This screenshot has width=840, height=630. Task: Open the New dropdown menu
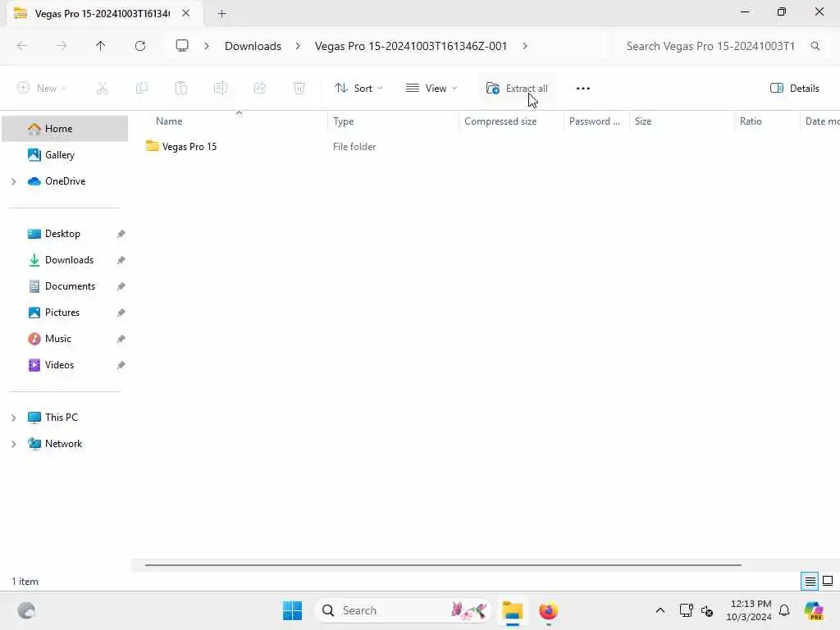pos(42,89)
